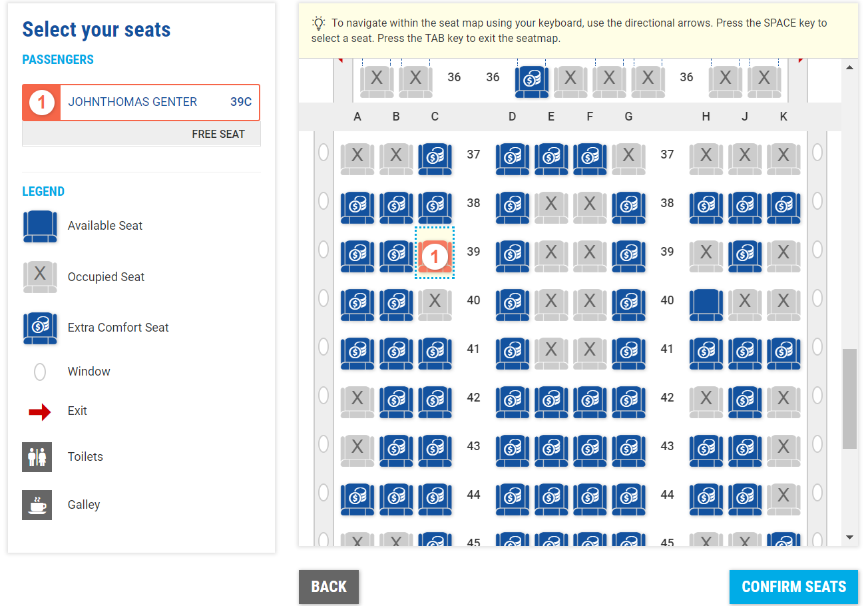This screenshot has height=606, width=868.
Task: Choose available seat 40H
Action: coord(706,305)
